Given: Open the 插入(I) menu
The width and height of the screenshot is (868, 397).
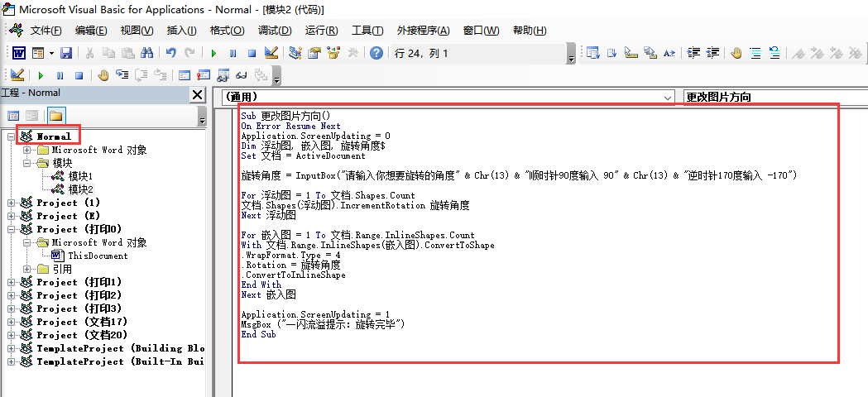Looking at the screenshot, I should tap(181, 31).
